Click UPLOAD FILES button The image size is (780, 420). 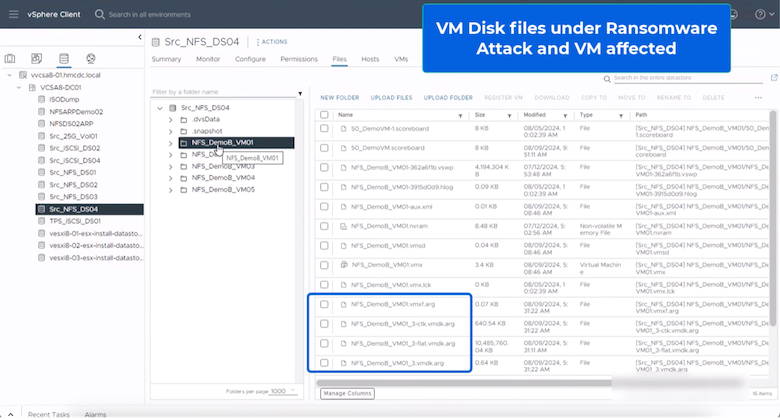tap(391, 98)
